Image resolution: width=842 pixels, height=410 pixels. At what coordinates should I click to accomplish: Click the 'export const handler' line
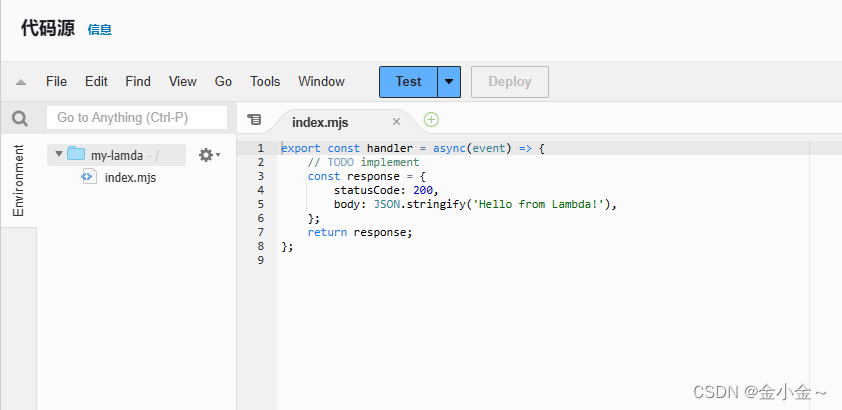pyautogui.click(x=413, y=148)
